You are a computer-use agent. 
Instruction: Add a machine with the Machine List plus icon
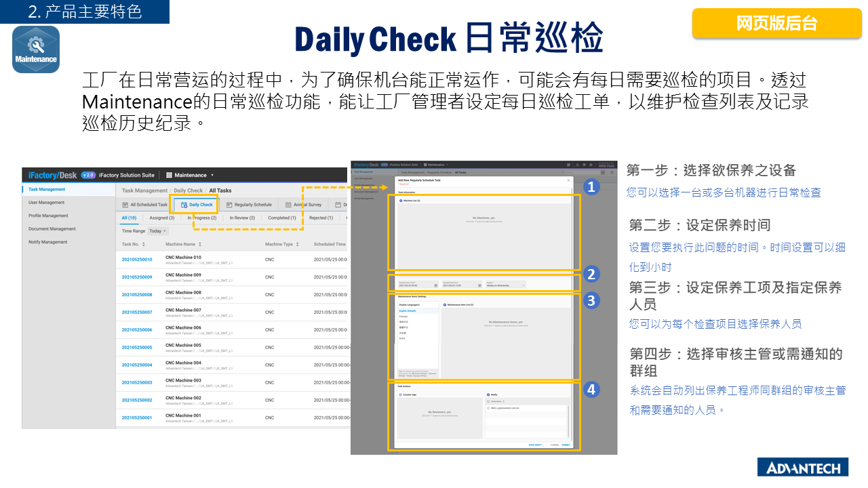pyautogui.click(x=401, y=201)
